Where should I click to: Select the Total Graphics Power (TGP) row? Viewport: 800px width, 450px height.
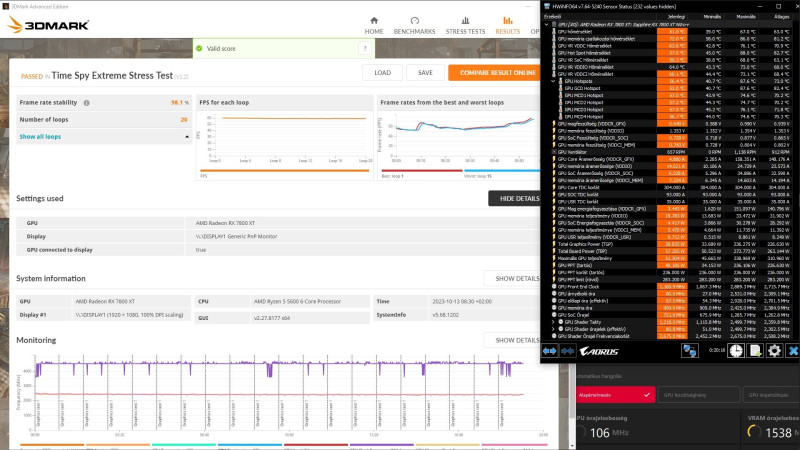[670, 244]
